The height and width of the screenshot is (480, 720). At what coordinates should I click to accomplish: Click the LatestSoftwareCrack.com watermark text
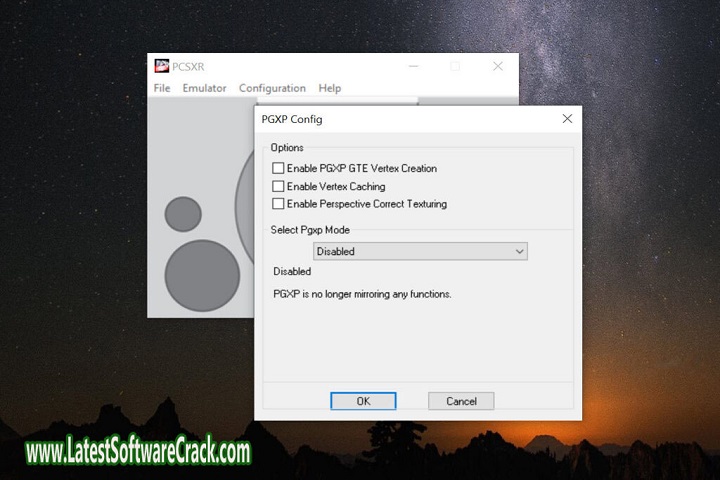(138, 452)
